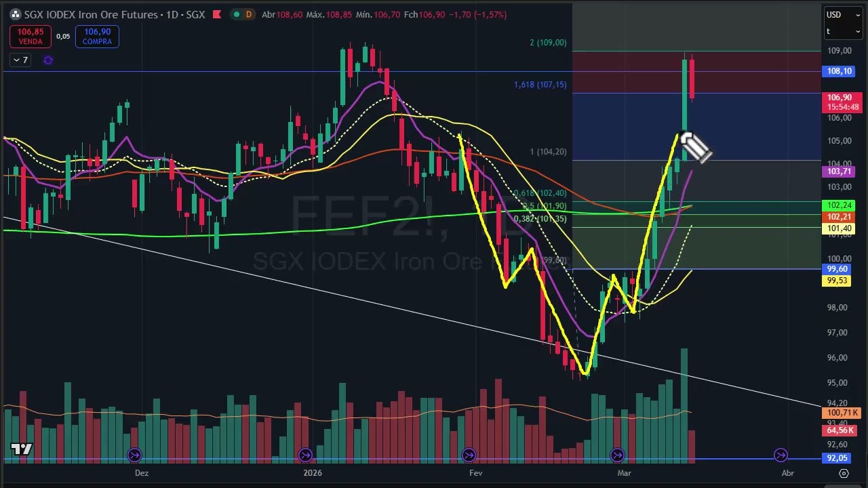This screenshot has height=488, width=868.
Task: Click the Dez label on time axis
Action: point(141,473)
